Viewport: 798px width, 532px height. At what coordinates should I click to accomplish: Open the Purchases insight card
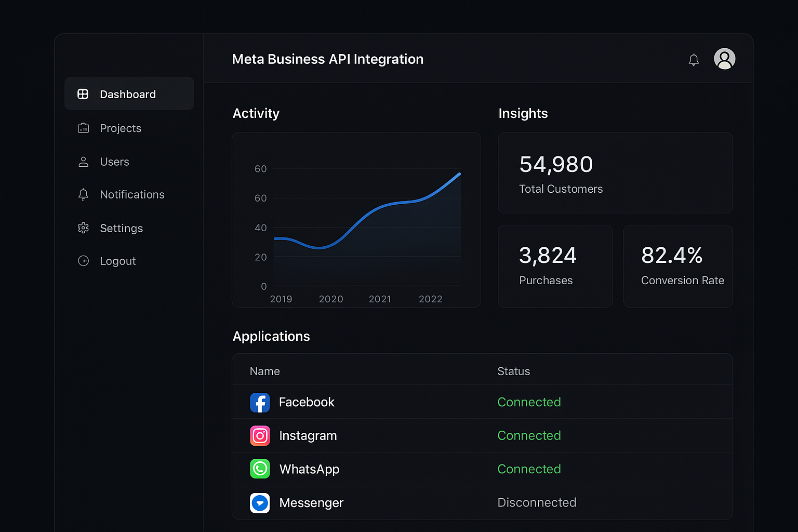click(555, 266)
